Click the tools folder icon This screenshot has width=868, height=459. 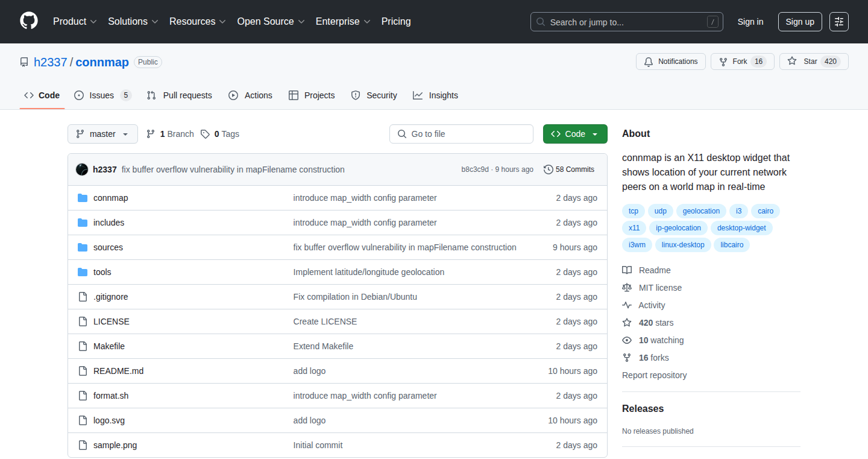point(83,272)
